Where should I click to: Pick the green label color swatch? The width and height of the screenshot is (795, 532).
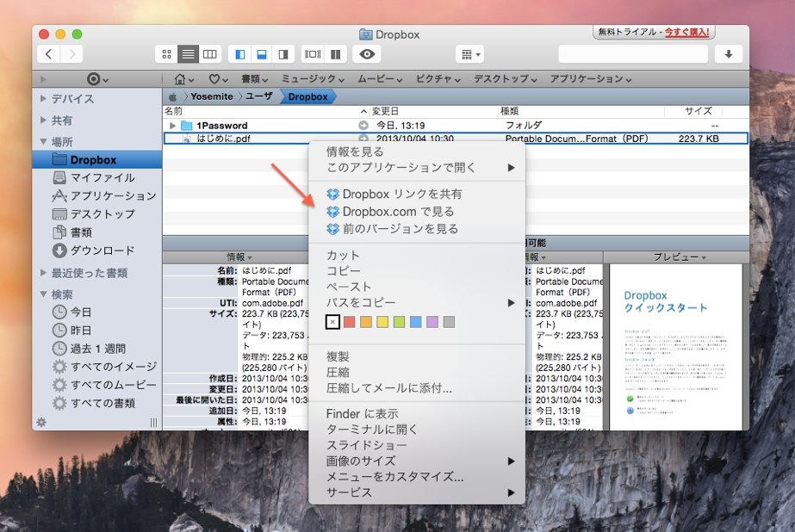point(399,322)
